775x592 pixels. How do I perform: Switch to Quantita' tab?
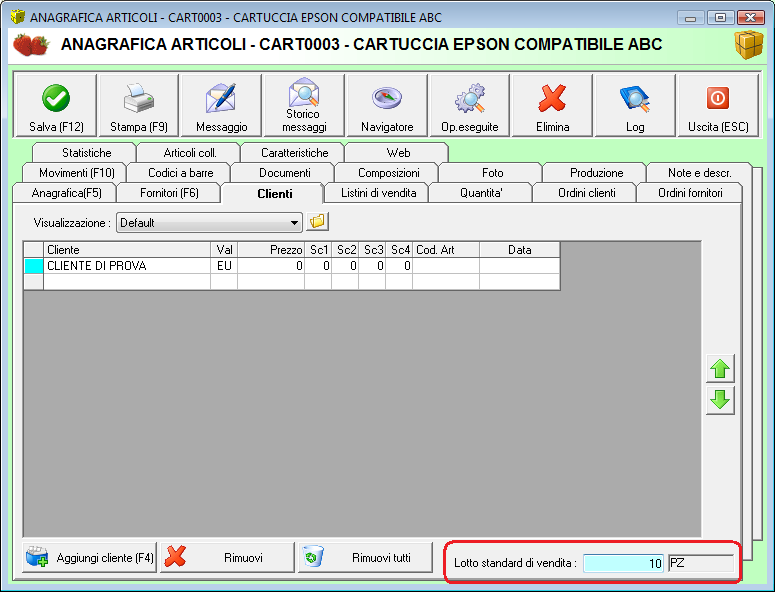tap(481, 193)
